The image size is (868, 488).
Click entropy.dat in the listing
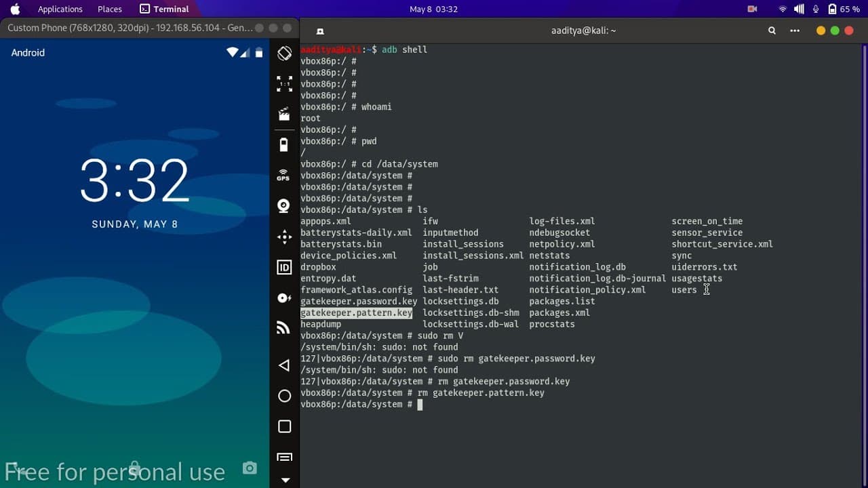(328, 279)
